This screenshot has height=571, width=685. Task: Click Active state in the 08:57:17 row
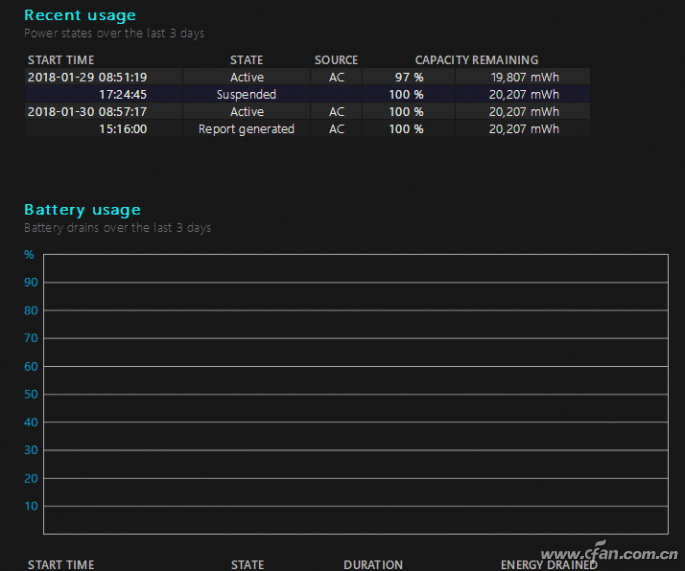tap(247, 112)
